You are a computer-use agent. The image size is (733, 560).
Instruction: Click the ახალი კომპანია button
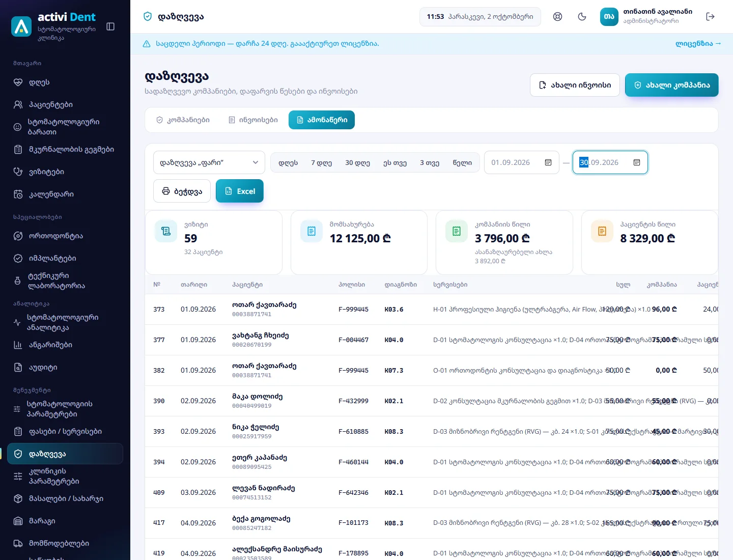tap(672, 85)
